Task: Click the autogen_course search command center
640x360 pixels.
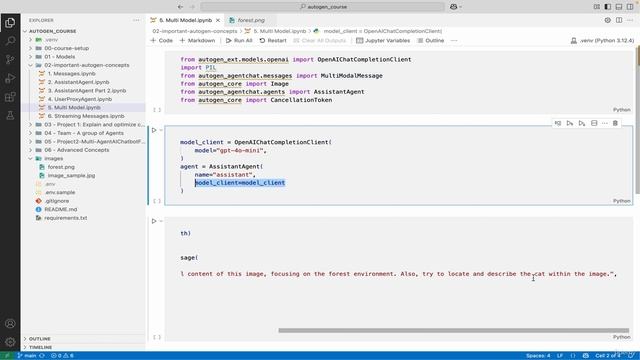Action: 322,7
